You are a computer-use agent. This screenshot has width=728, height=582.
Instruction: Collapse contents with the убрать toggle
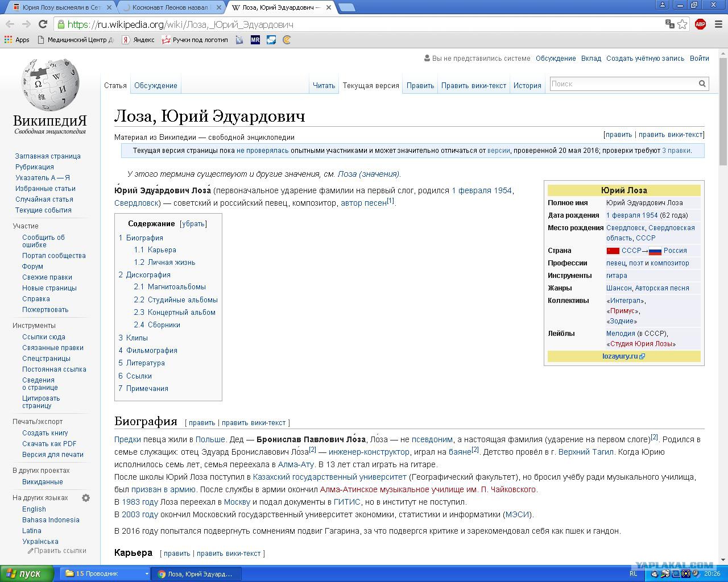[x=193, y=224]
